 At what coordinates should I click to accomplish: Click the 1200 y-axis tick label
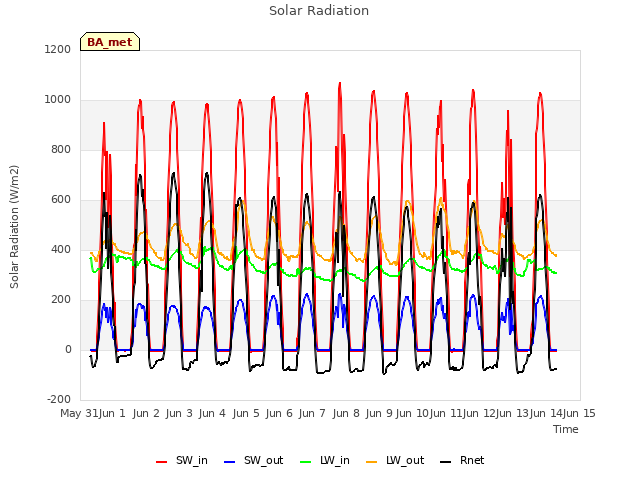58,49
